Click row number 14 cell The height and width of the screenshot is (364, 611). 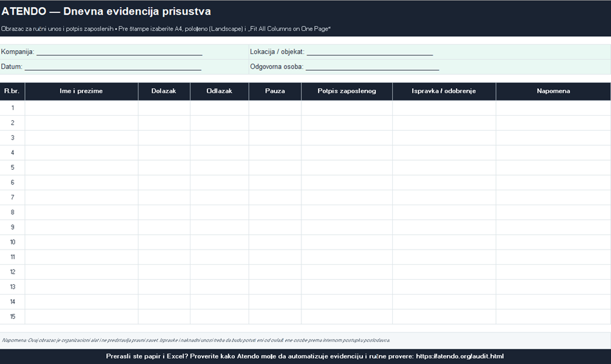point(12,302)
